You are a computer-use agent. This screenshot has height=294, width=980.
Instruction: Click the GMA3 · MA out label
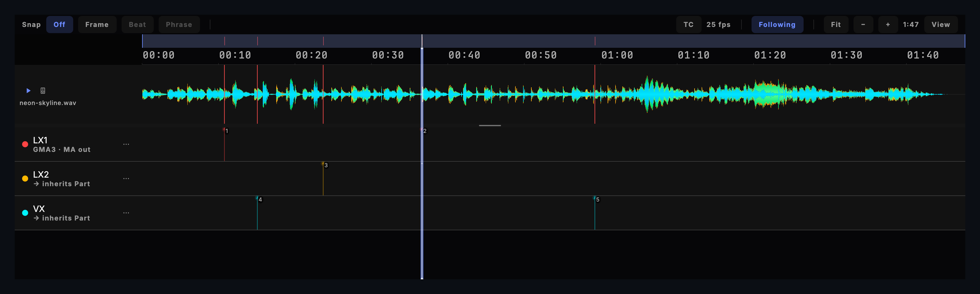click(x=62, y=150)
